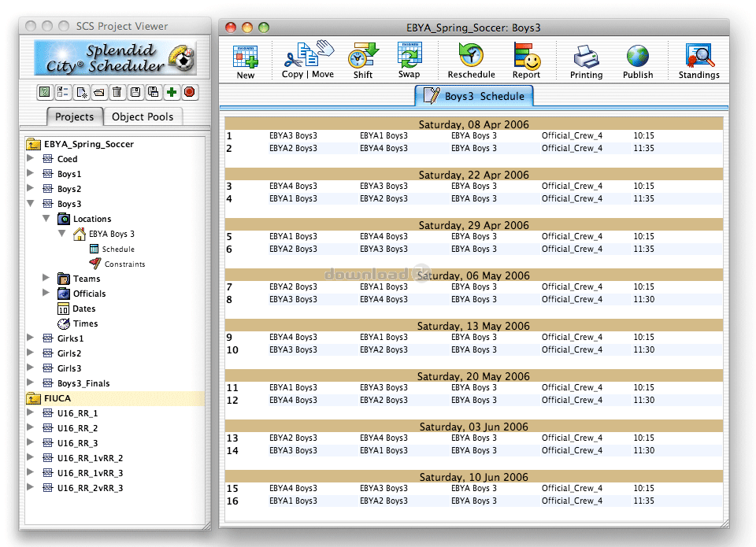Image resolution: width=756 pixels, height=547 pixels.
Task: Expand the Boys1 tree node
Action: (x=30, y=173)
